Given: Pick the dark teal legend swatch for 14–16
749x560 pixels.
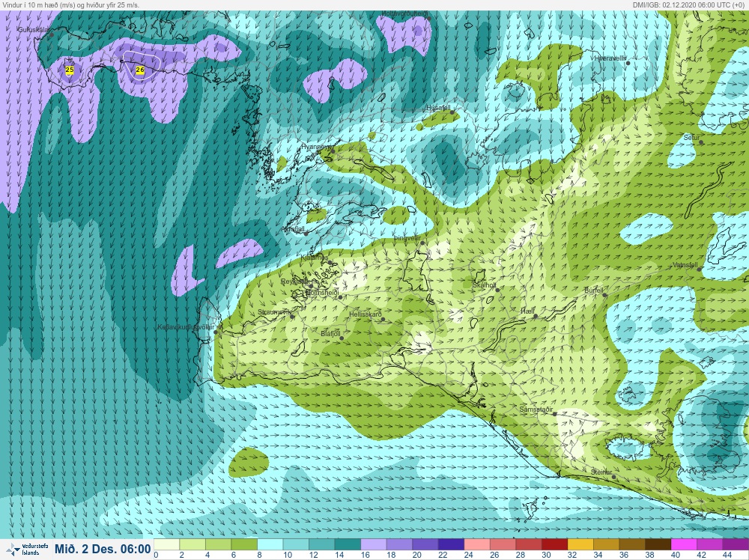Looking at the screenshot, I should (x=348, y=545).
